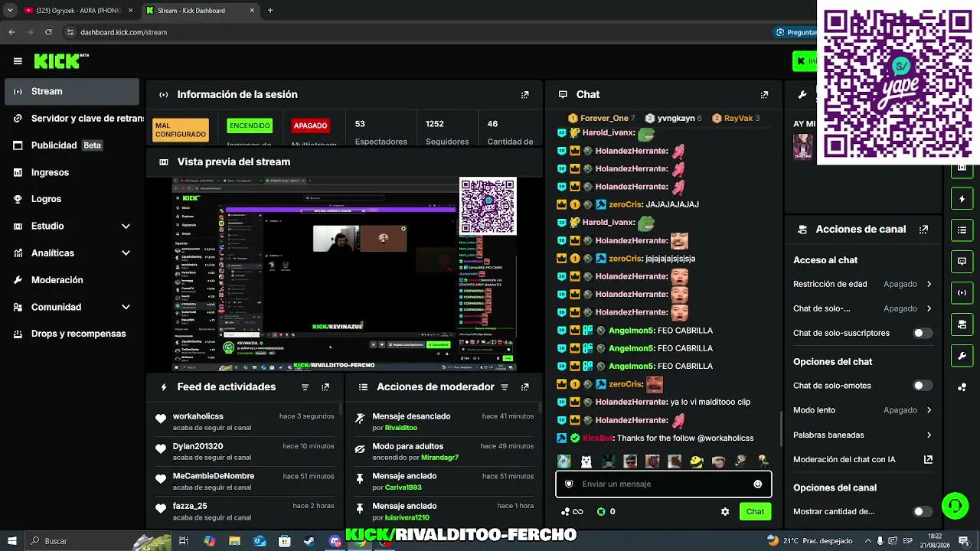Pop out the Acciones de moderador panel
This screenshot has height=551, width=980.
(524, 387)
